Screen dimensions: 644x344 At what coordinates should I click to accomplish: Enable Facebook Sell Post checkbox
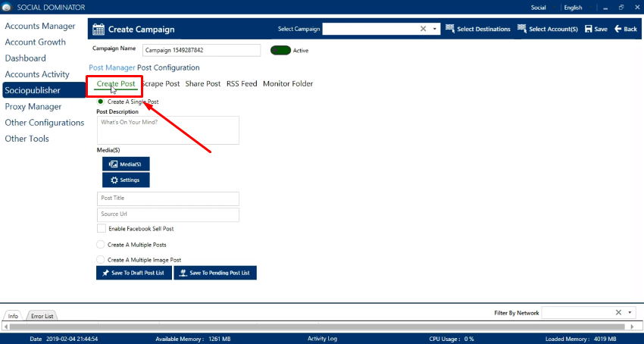(102, 229)
